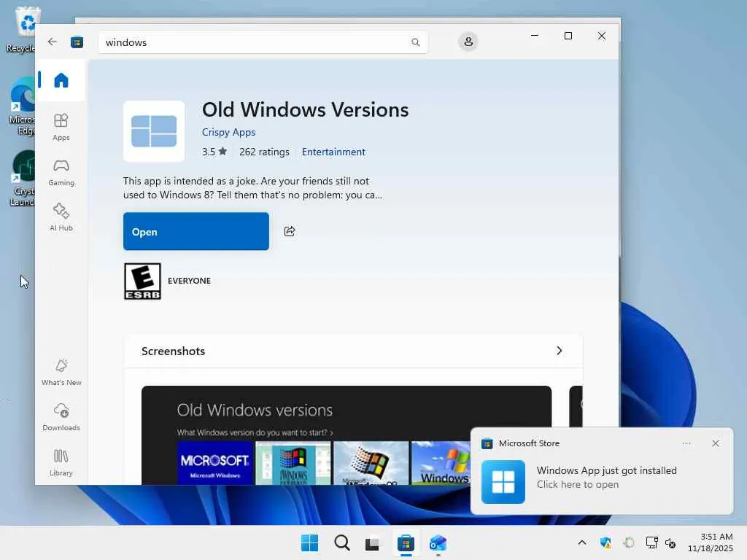Click 'Windows App just got installed' message
The width and height of the screenshot is (747, 560).
coord(606,470)
